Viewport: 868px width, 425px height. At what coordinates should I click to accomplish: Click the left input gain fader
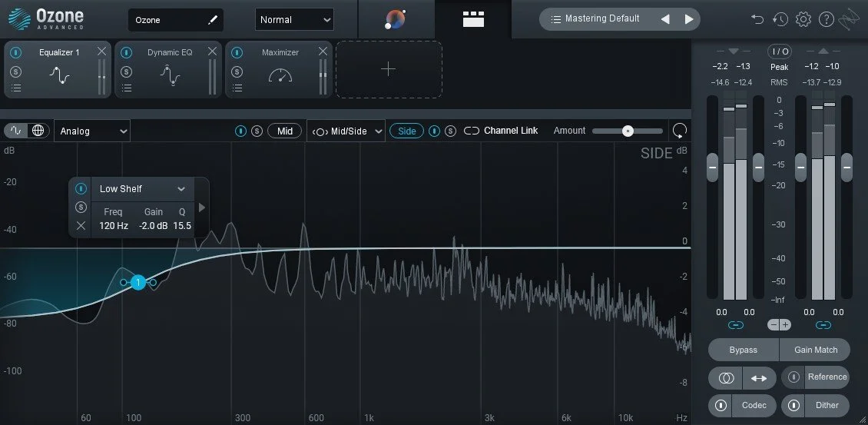click(712, 168)
